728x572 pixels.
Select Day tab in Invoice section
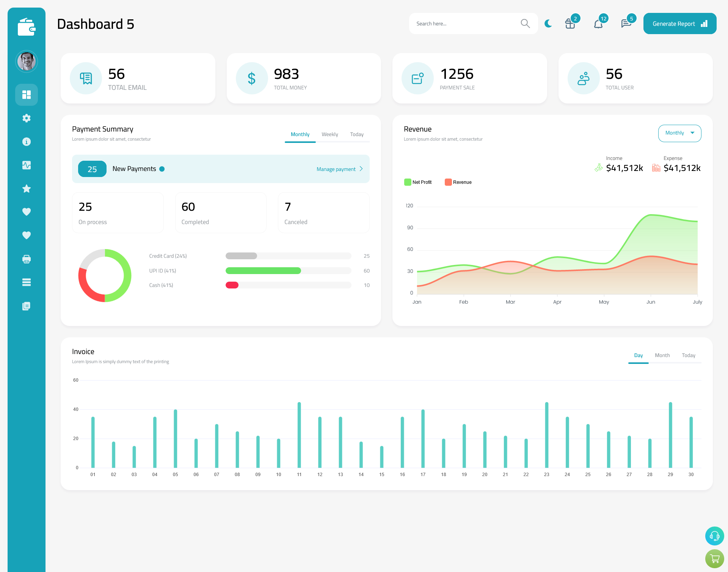click(638, 355)
